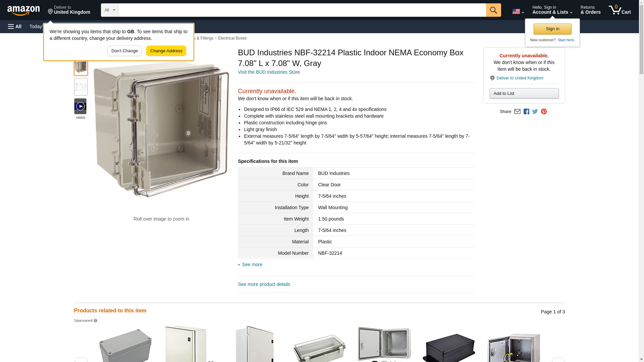Screen dimensions: 644x362
Task: Pin the product on Pinterest
Action: point(544,112)
